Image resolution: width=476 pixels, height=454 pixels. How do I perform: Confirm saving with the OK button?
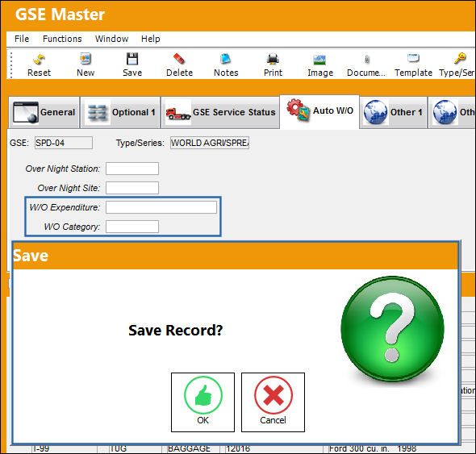pyautogui.click(x=203, y=402)
